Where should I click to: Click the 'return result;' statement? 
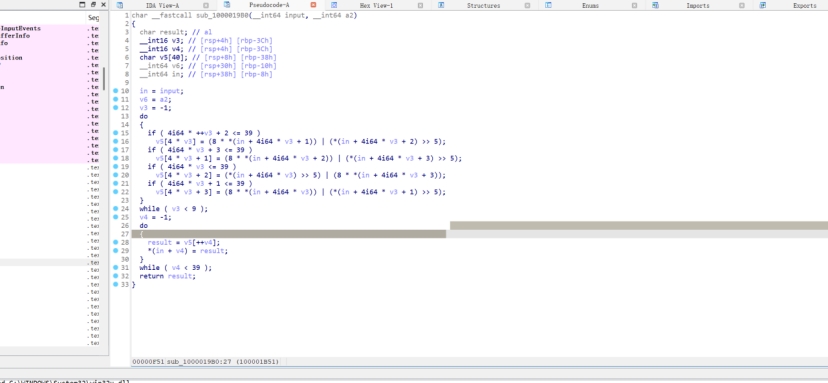167,276
